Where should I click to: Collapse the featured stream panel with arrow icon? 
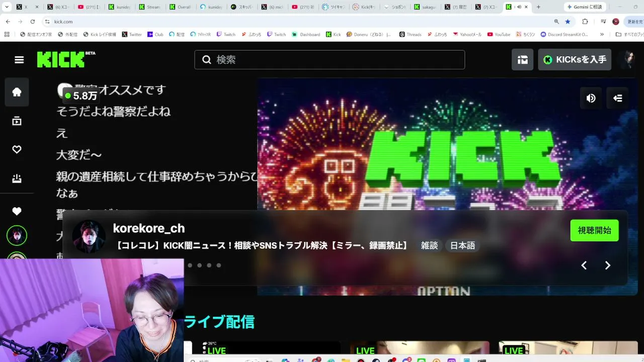click(618, 99)
